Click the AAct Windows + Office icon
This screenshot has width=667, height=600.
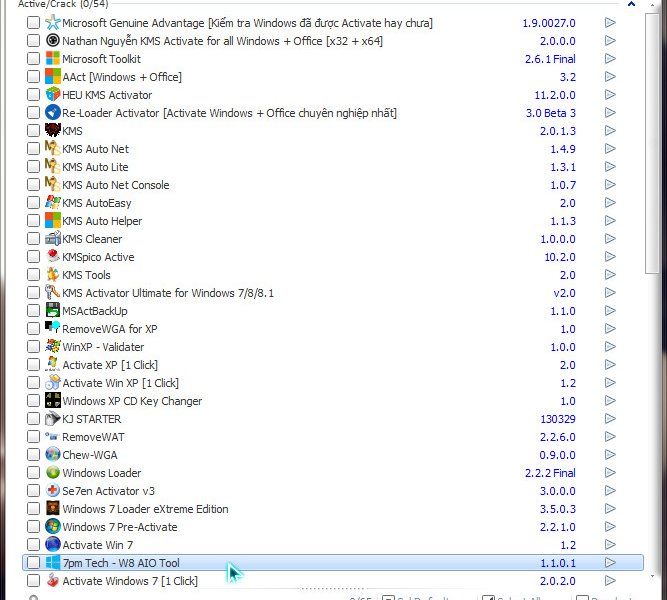coord(53,77)
